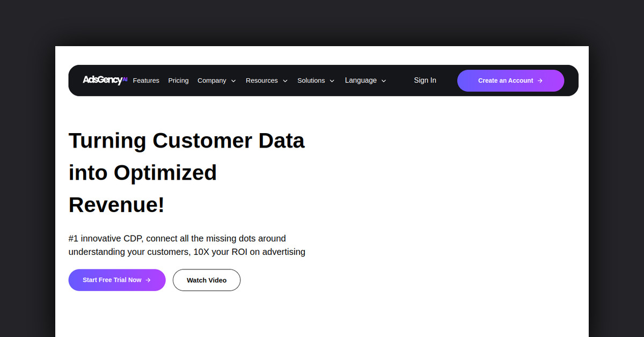Click the Sign In link
This screenshot has height=337, width=644.
click(425, 80)
